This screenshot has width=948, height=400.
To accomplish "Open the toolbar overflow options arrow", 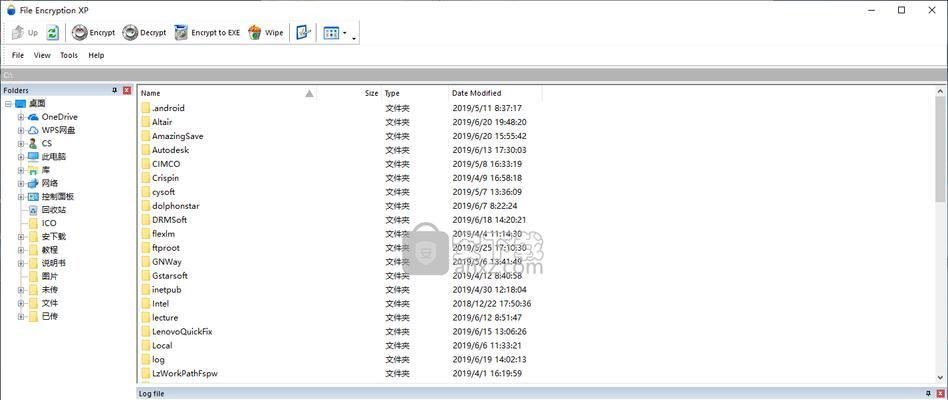I will pos(354,39).
